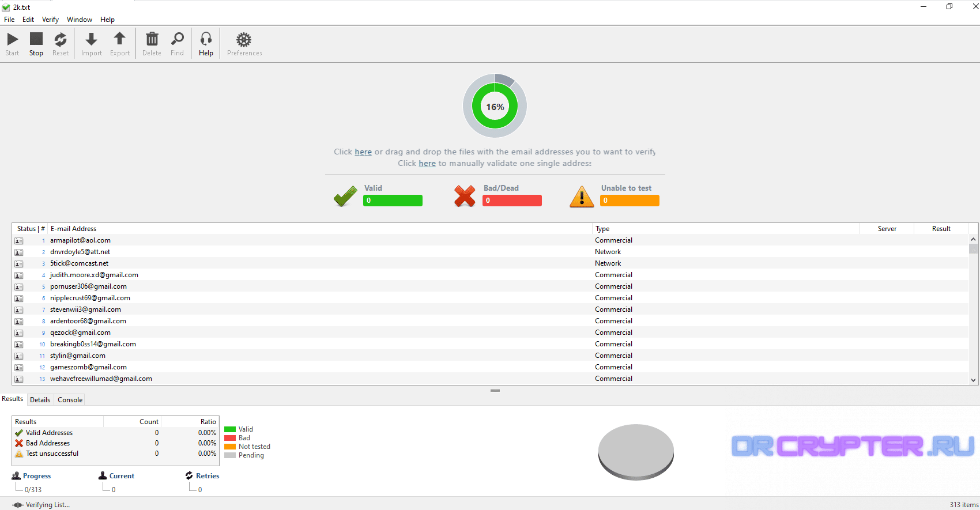
Task: Sort by Server column header
Action: [x=887, y=229]
